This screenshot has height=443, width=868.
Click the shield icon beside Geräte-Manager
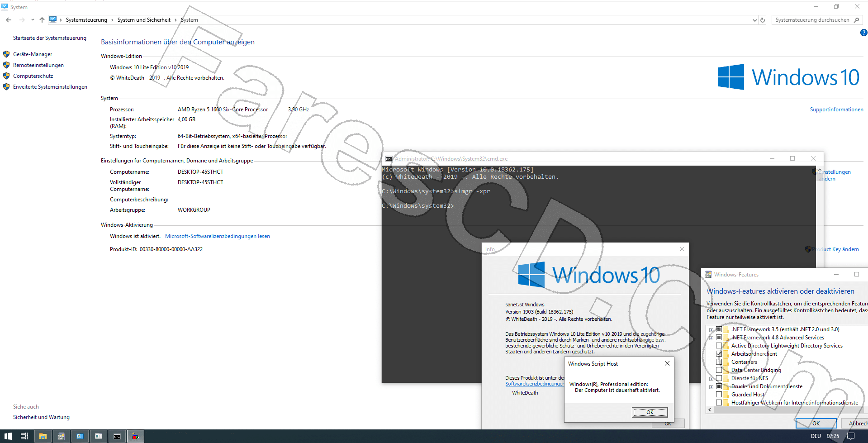tap(6, 54)
